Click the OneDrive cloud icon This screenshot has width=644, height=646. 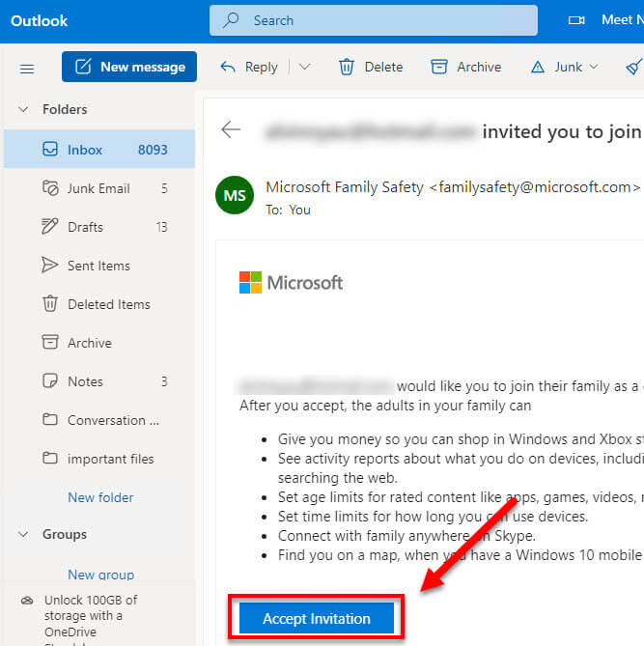[27, 601]
